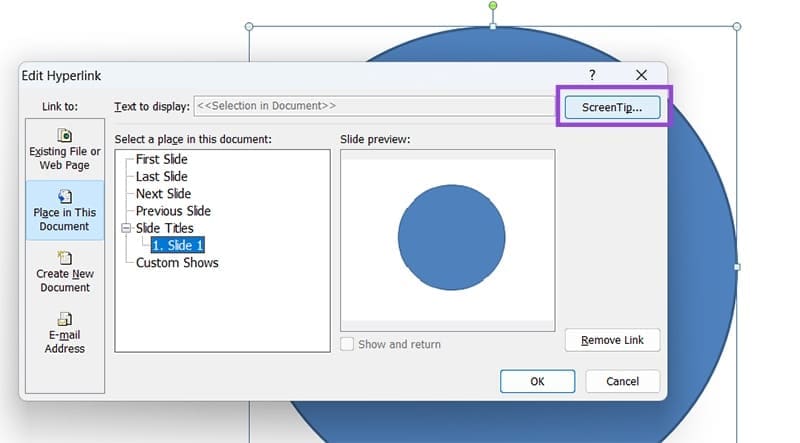This screenshot has width=800, height=443.
Task: Select the E-mail Address icon
Action: [x=65, y=320]
